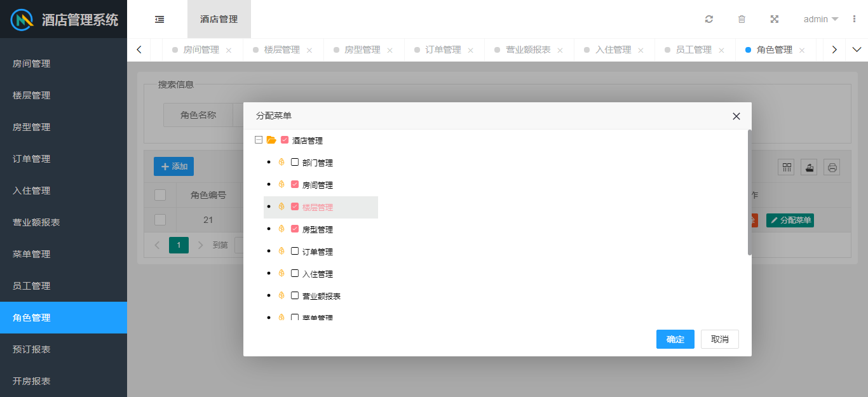Image resolution: width=868 pixels, height=397 pixels.
Task: Close the 分配菜单 dialog with X
Action: tap(736, 116)
